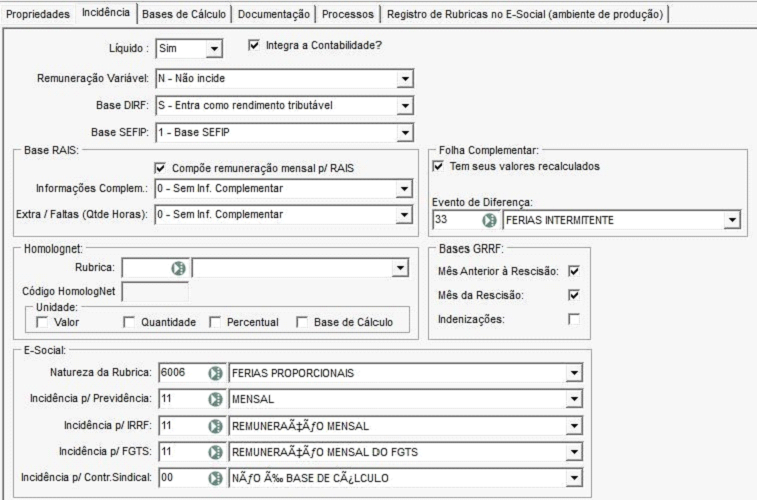The width and height of the screenshot is (757, 500).
Task: Enable Indenizações checkbox
Action: tap(574, 319)
